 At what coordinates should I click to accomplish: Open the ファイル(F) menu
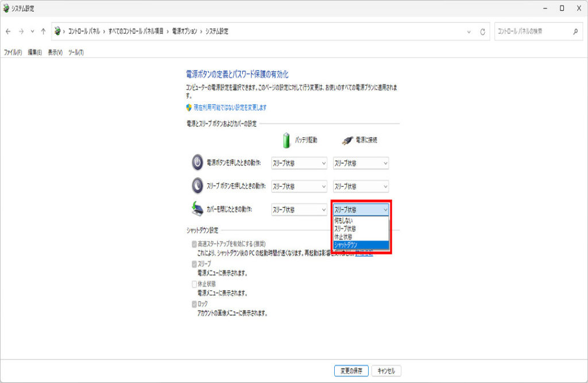pos(13,52)
